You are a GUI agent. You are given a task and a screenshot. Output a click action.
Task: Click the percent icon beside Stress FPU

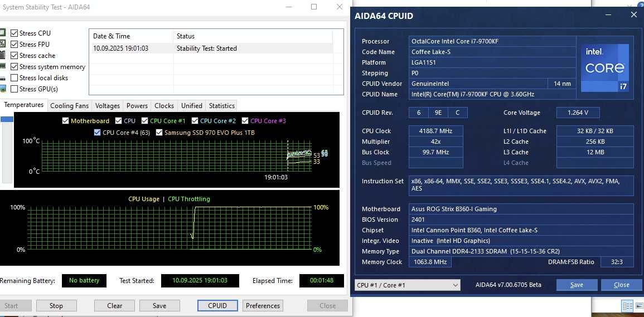point(2,45)
